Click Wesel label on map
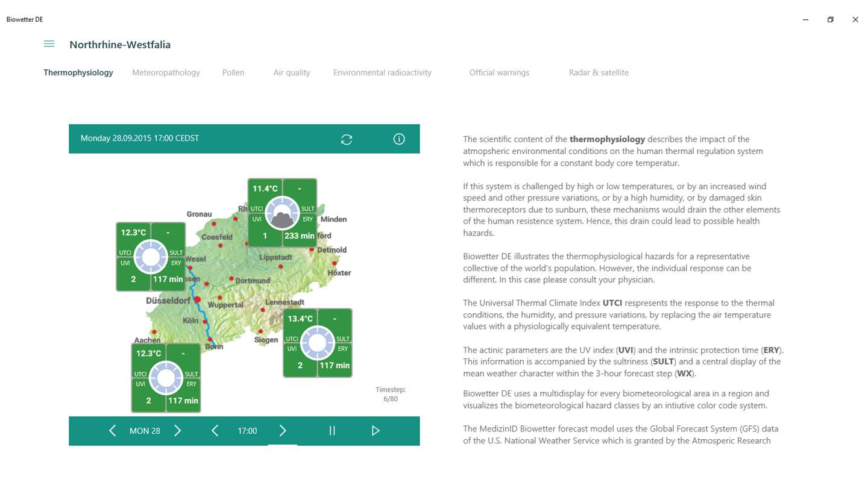 coord(196,259)
